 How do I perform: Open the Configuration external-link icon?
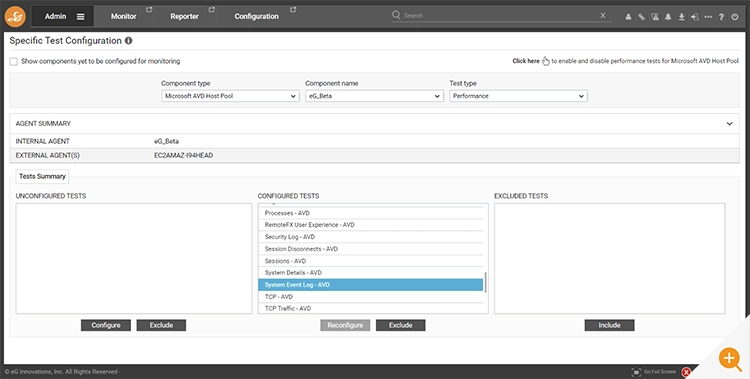pos(293,10)
